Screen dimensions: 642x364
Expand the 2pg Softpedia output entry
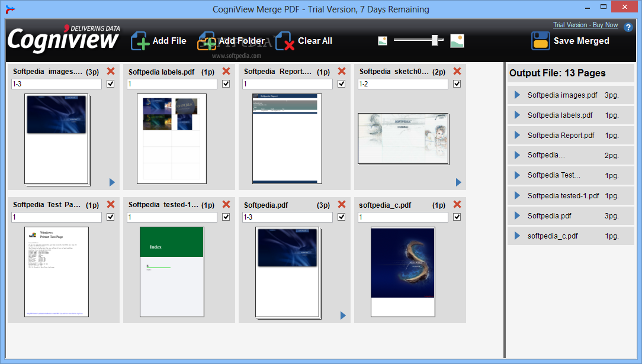(517, 155)
